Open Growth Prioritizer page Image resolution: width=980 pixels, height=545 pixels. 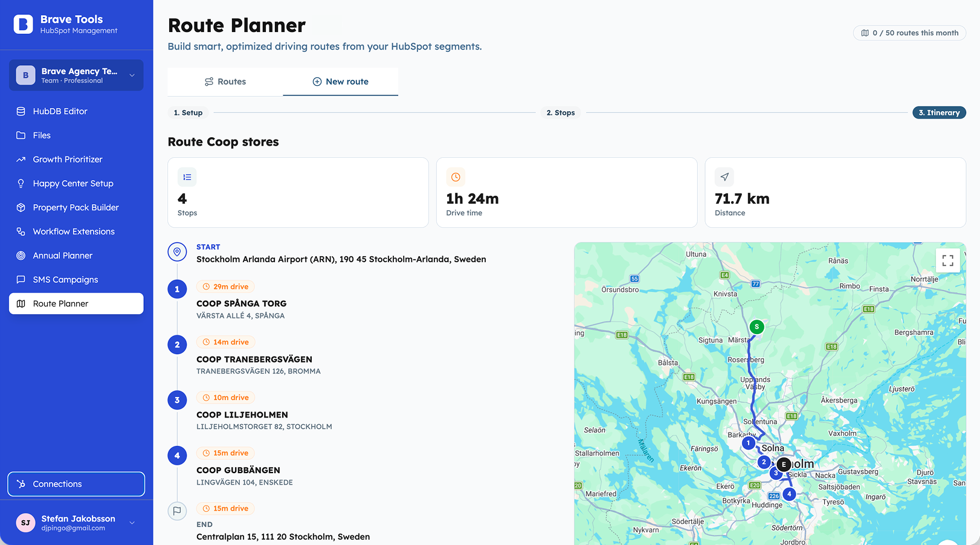76,160
